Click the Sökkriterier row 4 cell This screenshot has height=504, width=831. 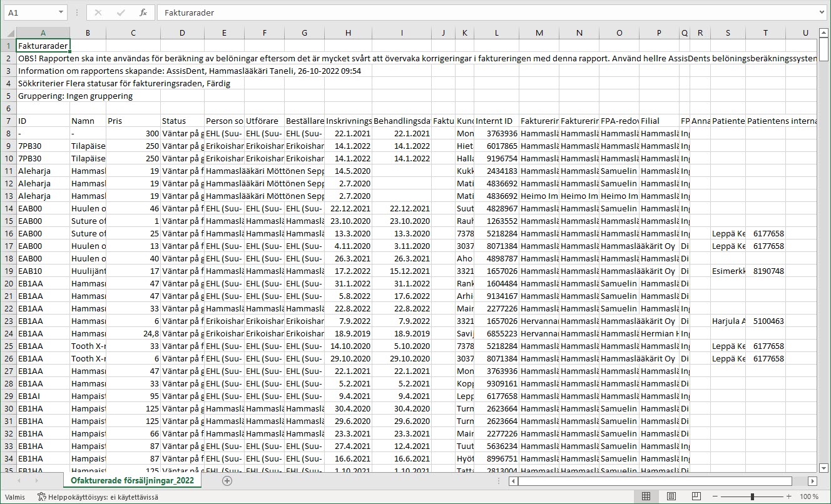(123, 83)
